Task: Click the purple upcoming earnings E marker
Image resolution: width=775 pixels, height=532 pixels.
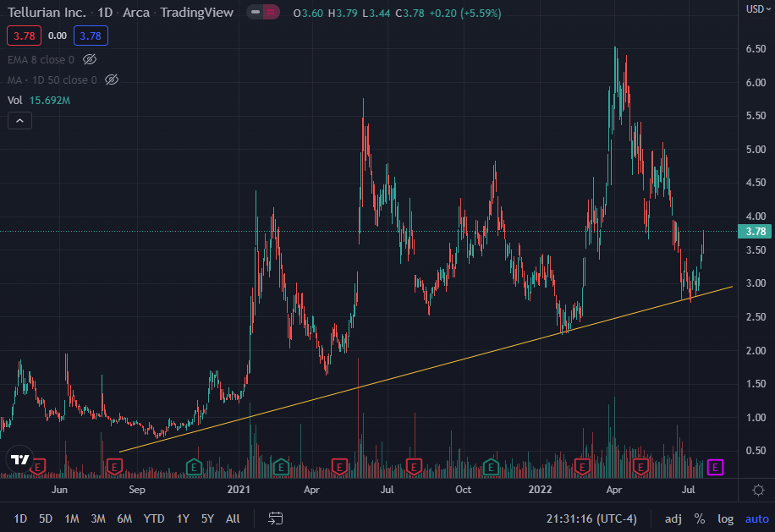Action: 715,467
